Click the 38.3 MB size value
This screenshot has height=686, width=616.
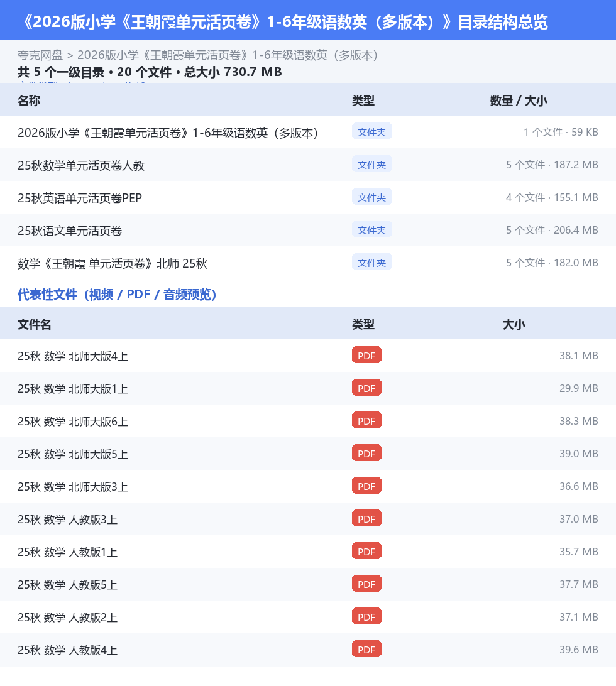click(579, 421)
